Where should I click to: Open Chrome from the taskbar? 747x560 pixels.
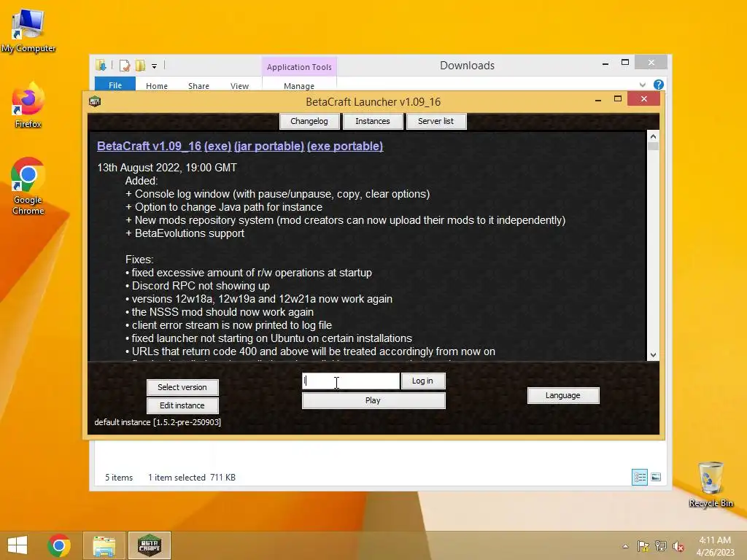(x=59, y=545)
